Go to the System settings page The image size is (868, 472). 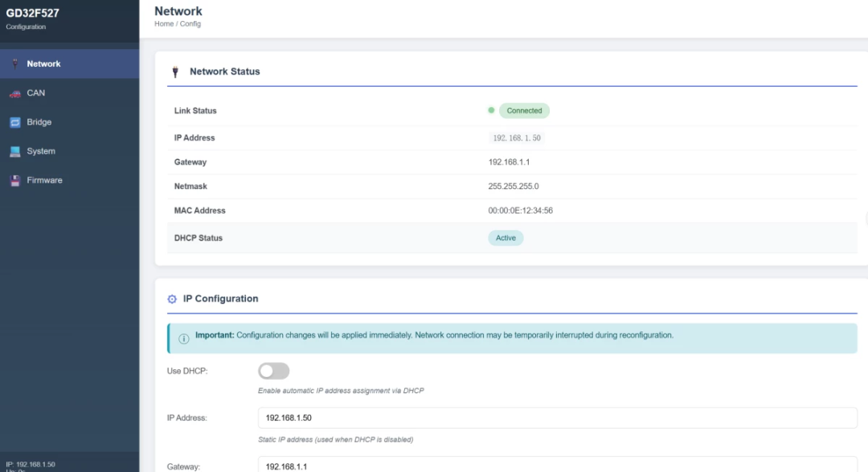pos(41,151)
